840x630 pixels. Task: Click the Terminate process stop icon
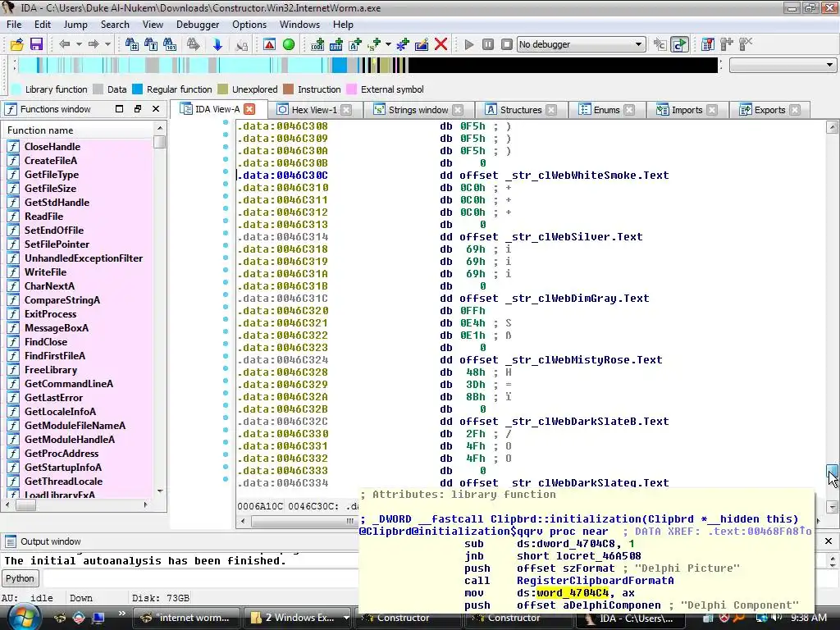coord(507,44)
